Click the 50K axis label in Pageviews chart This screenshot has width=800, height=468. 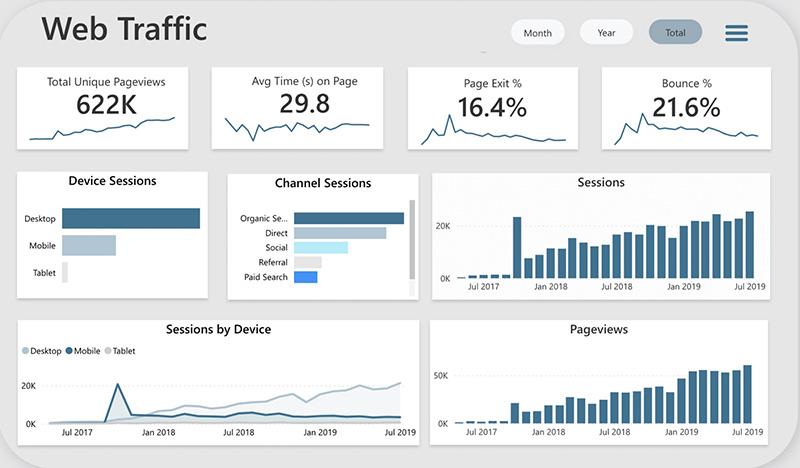point(441,376)
